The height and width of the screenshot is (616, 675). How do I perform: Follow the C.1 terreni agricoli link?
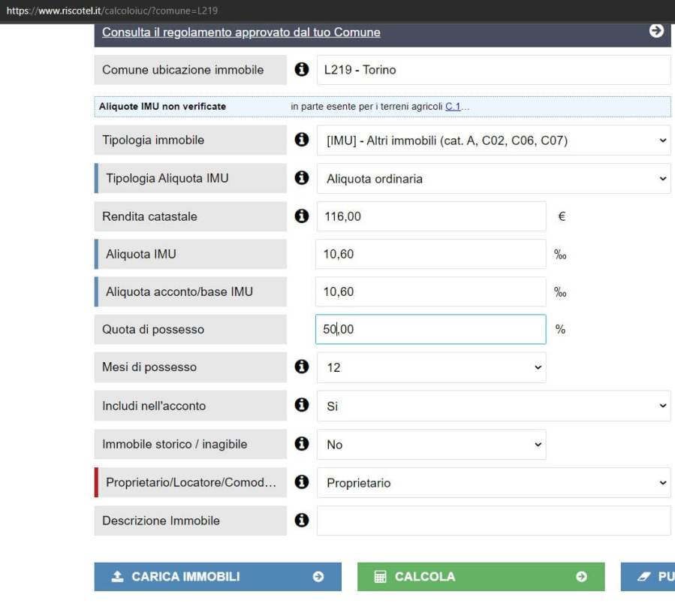pyautogui.click(x=453, y=107)
